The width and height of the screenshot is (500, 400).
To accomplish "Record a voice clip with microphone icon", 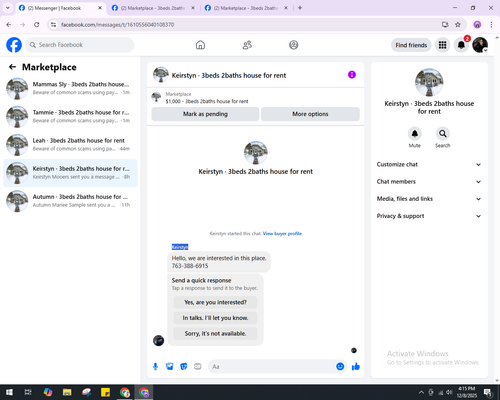I will [x=155, y=367].
